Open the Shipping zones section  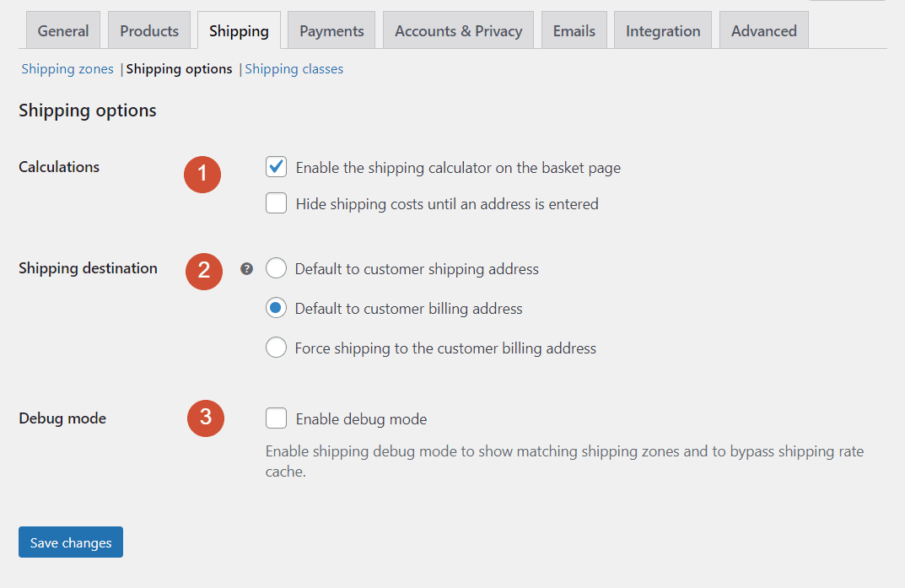(x=67, y=68)
